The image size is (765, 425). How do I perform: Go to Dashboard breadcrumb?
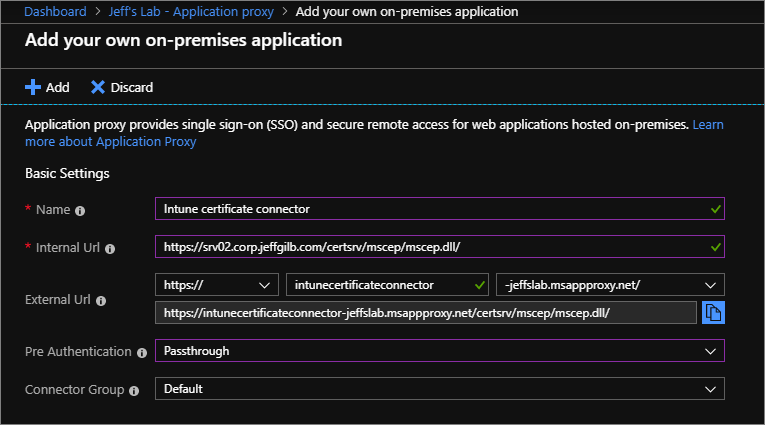(x=55, y=12)
